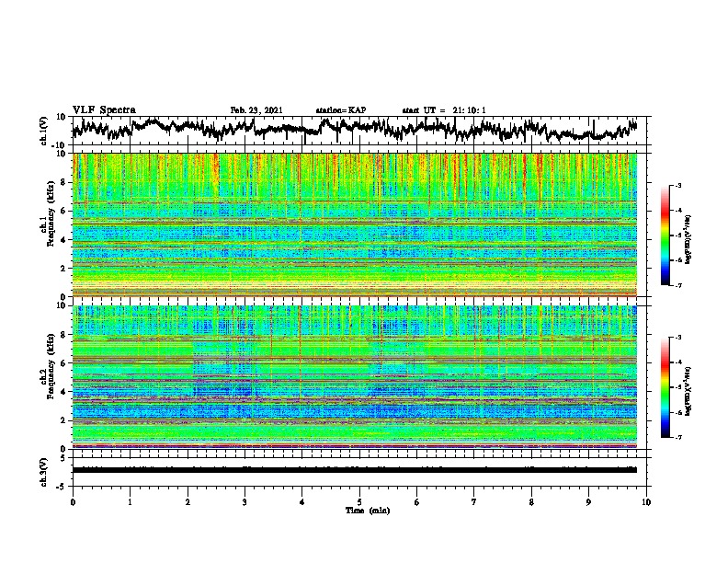The image size is (728, 563).
Task: Click the "8" kHz tick on ch.1 frequency axis
Action: pos(63,182)
